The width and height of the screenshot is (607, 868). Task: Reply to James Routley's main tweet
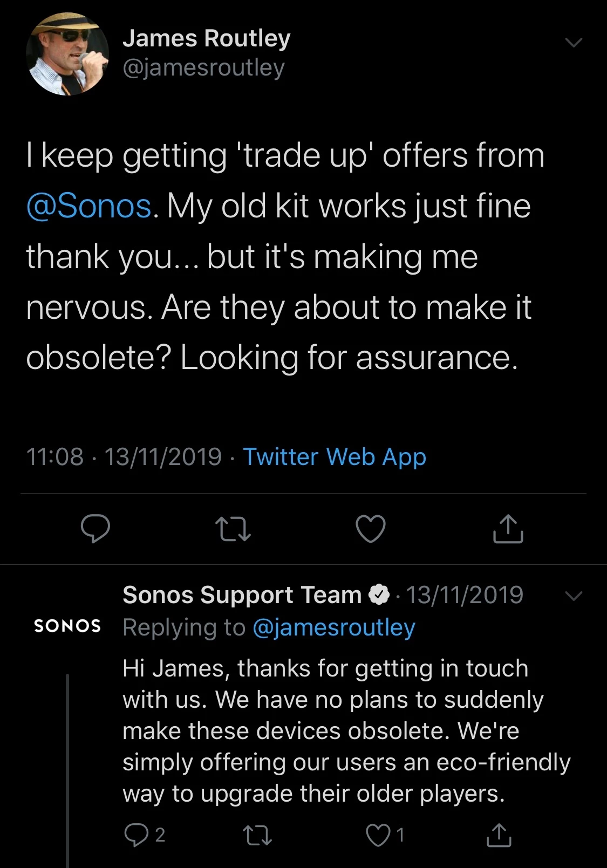(96, 528)
